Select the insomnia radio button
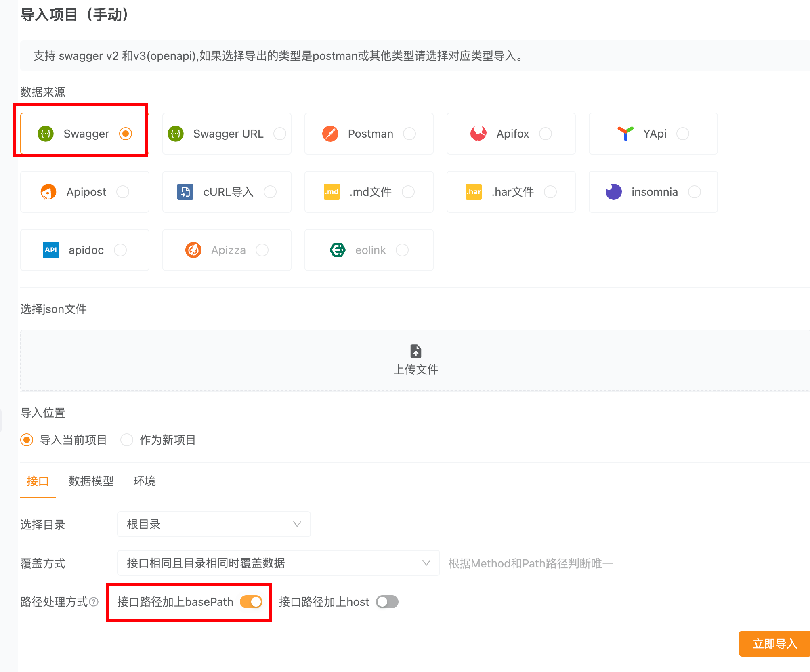 695,192
